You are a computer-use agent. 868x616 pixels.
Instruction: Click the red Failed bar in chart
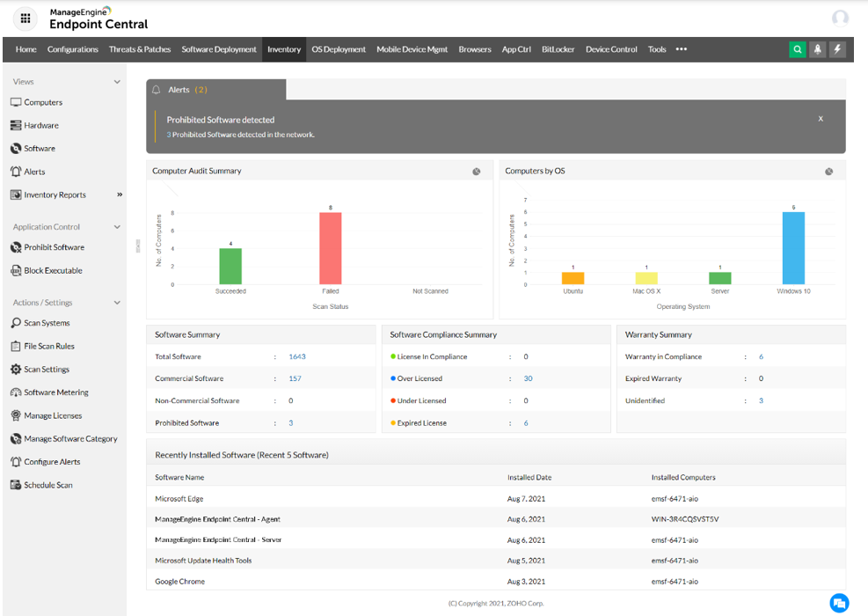pyautogui.click(x=331, y=248)
